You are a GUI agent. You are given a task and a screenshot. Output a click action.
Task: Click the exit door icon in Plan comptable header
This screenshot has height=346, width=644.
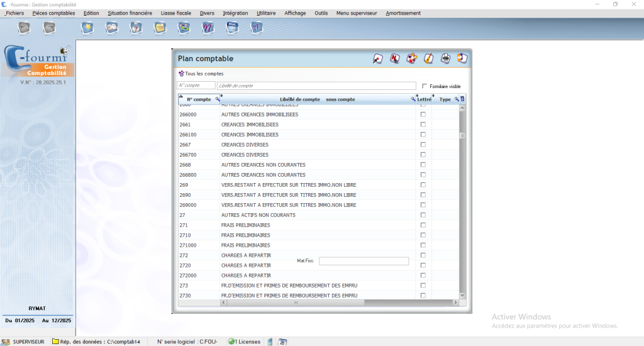coord(462,59)
